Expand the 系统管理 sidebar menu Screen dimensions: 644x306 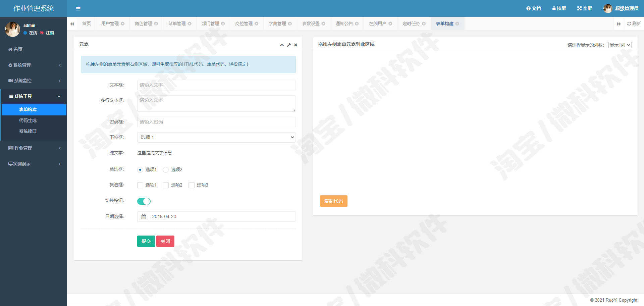[x=34, y=65]
